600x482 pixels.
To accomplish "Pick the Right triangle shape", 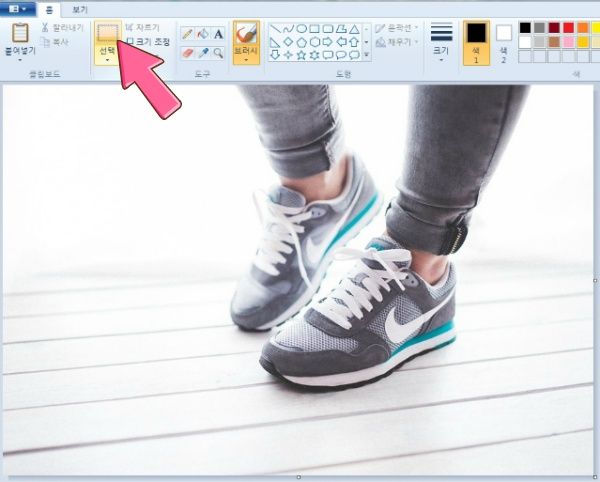I will tap(275, 42).
